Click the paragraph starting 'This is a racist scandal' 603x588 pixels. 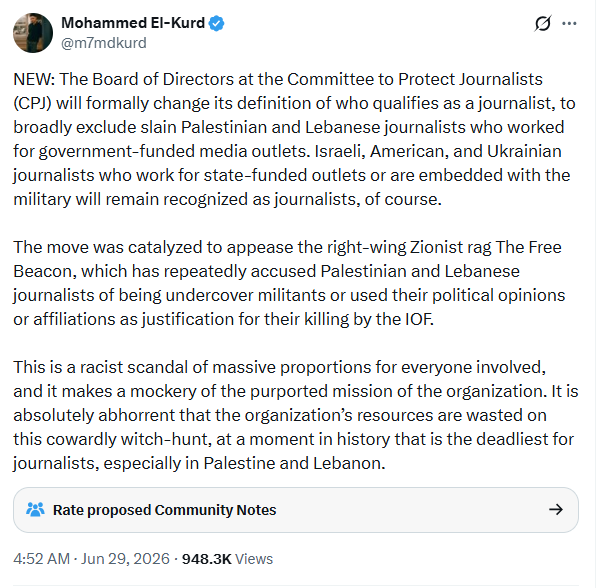coord(295,415)
